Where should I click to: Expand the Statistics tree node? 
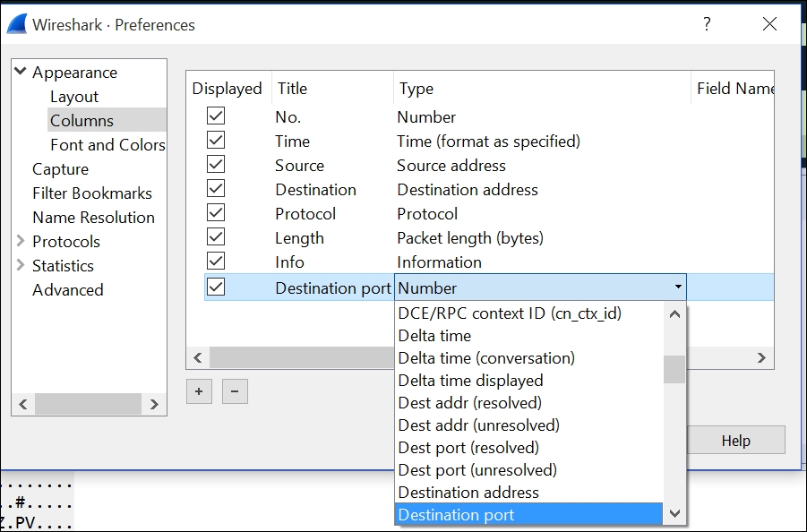(x=20, y=264)
